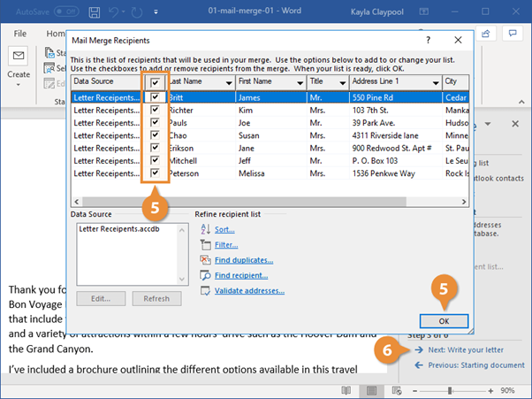
Task: Switch to Print Layout view icon
Action: pos(371,390)
